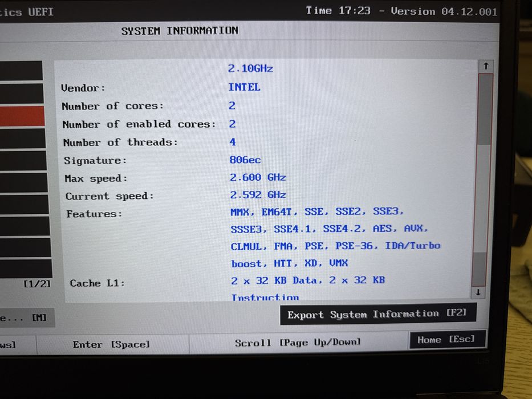
Task: Click the Home [Esc] button
Action: [x=447, y=339]
